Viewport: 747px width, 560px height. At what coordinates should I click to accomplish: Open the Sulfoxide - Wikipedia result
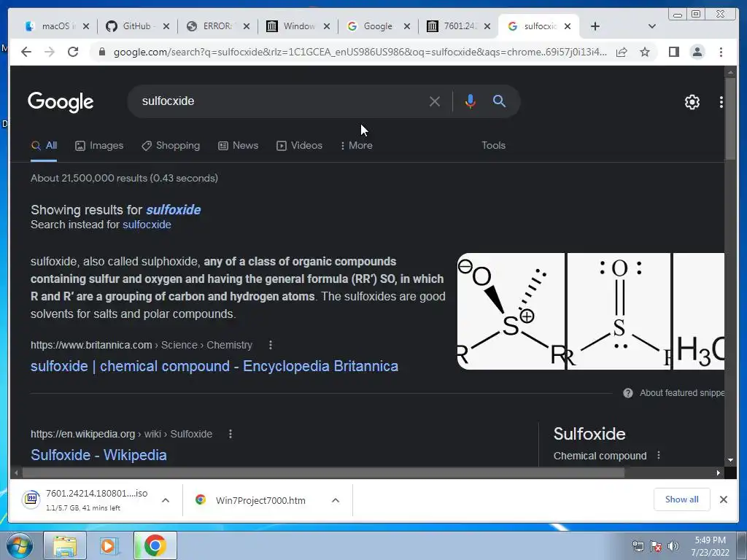pos(98,455)
